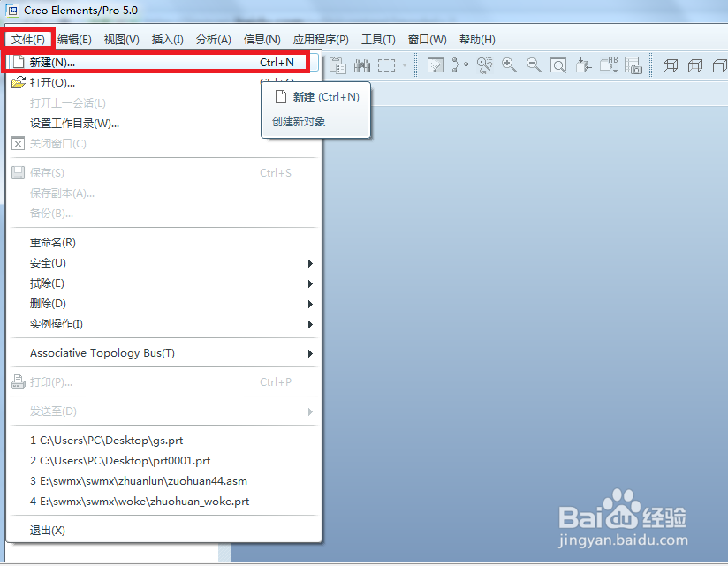Open the 视图(V) menu
This screenshot has width=728, height=566.
[x=122, y=40]
